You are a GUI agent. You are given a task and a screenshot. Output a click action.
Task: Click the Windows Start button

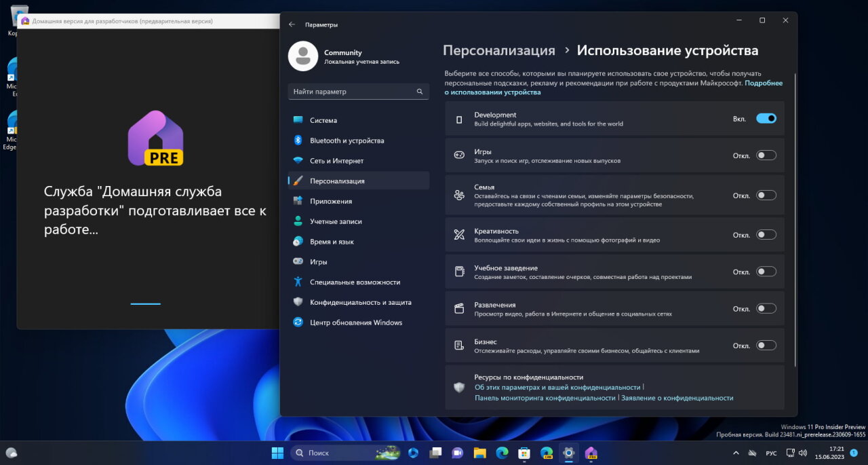[x=277, y=453]
